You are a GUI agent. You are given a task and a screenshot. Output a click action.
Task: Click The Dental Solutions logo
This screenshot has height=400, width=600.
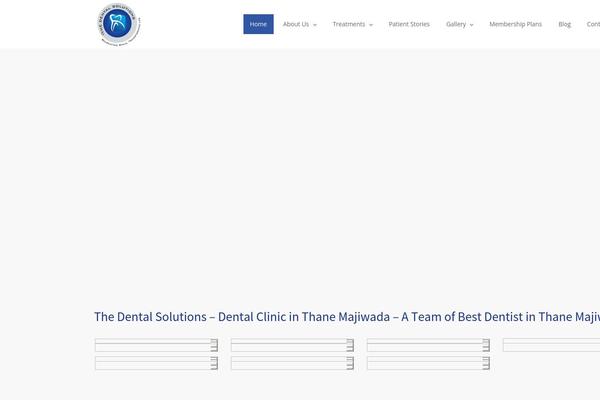119,24
